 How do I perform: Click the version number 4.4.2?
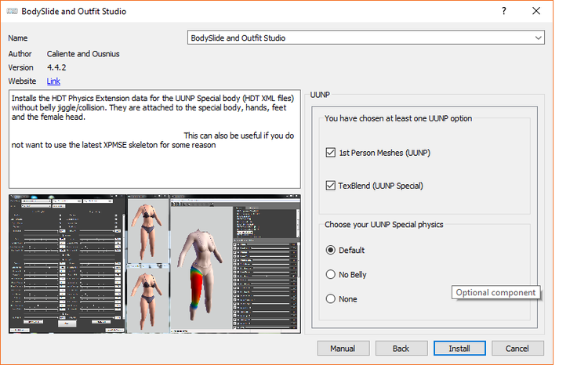(56, 67)
